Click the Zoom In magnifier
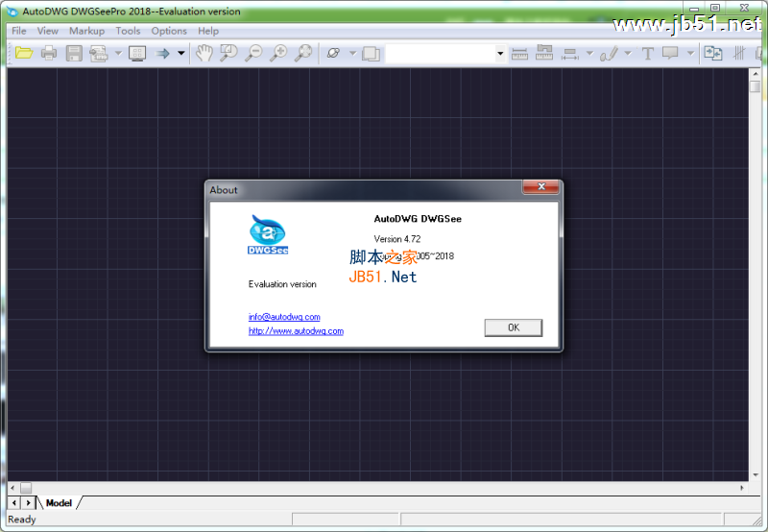This screenshot has width=768, height=532. coord(278,53)
